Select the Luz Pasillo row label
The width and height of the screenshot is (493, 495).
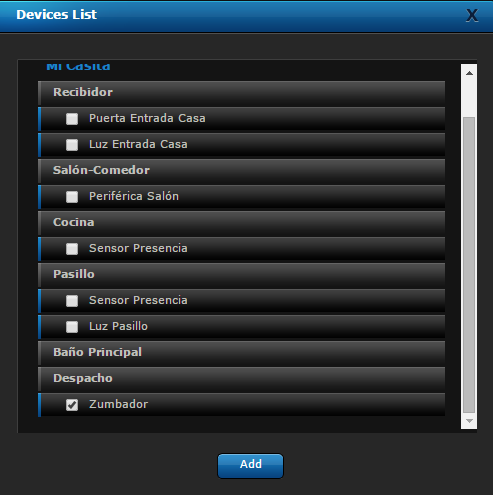118,326
